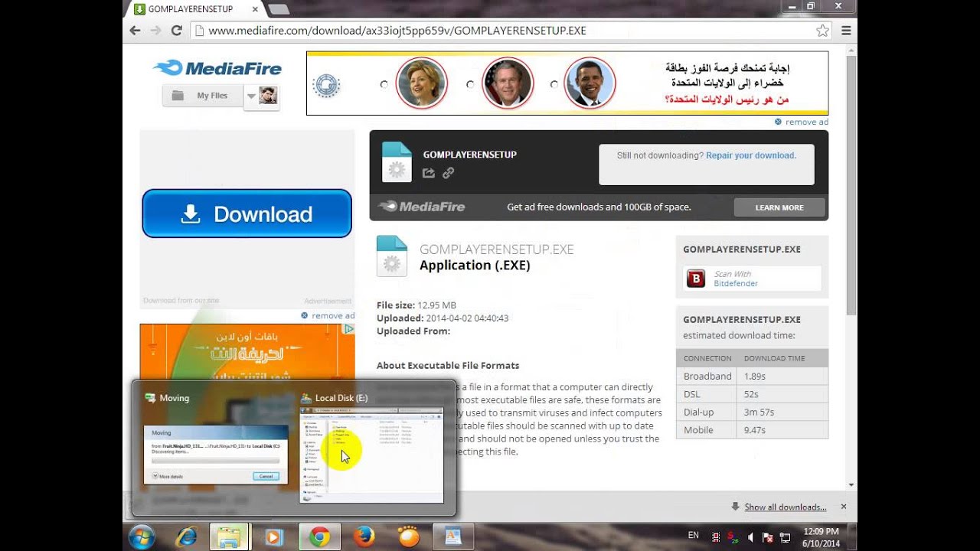Open the 'Moving' window preview thumbnail
Screen dimensions: 980x551
click(216, 454)
